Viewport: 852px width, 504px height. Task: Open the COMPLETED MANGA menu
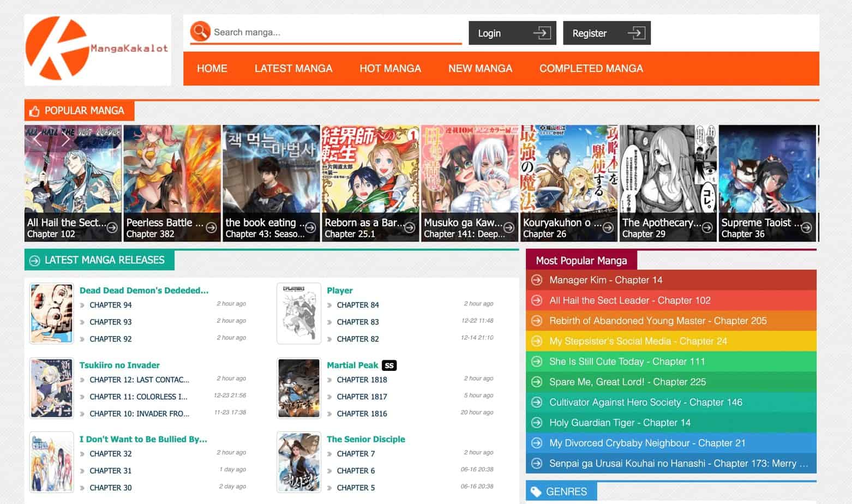pos(591,68)
